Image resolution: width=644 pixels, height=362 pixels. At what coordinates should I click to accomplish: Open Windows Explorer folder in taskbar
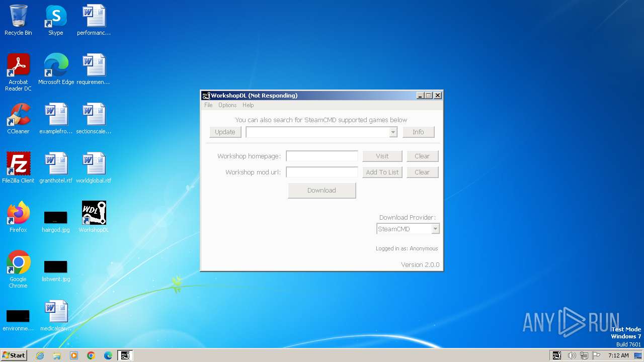click(57, 355)
